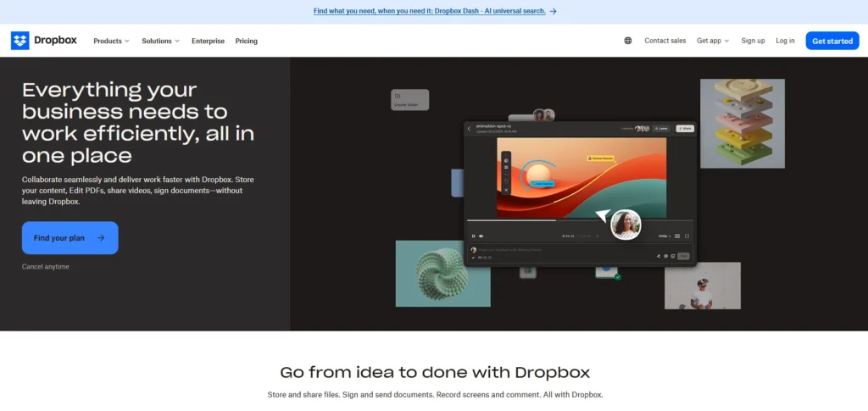Click the green checkmark badge below player
The height and width of the screenshot is (411, 868).
click(618, 276)
